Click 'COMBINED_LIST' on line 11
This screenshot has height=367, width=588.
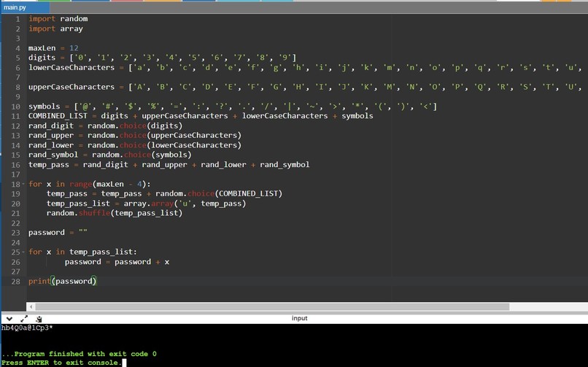58,116
